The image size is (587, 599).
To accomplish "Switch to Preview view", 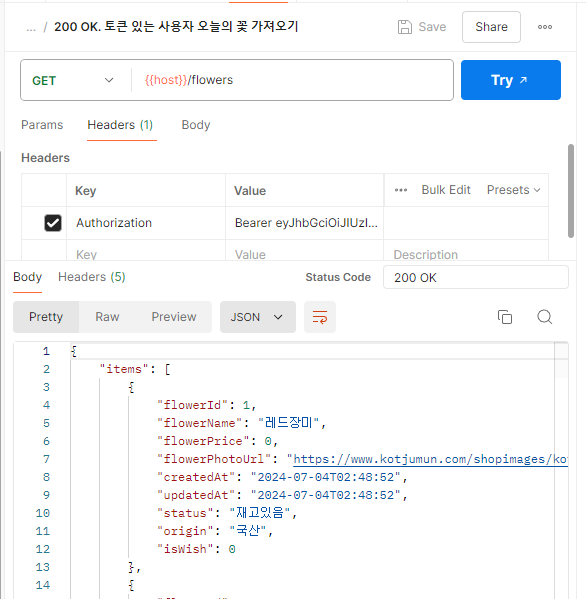I will 174,317.
